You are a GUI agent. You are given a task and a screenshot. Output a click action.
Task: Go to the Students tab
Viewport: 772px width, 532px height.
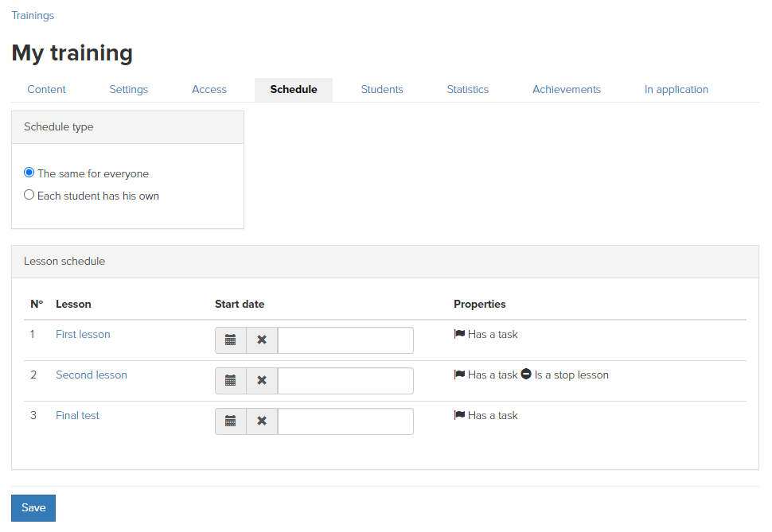click(x=382, y=90)
